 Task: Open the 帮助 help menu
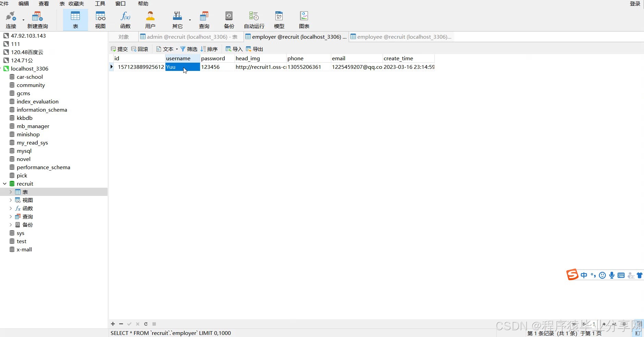[143, 3]
